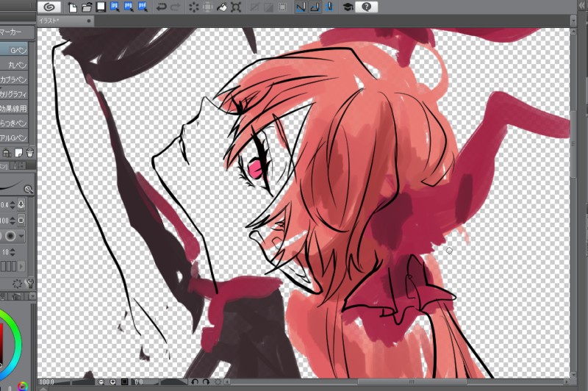Reset canvas rotation icon
588x391 pixels.
(x=218, y=382)
